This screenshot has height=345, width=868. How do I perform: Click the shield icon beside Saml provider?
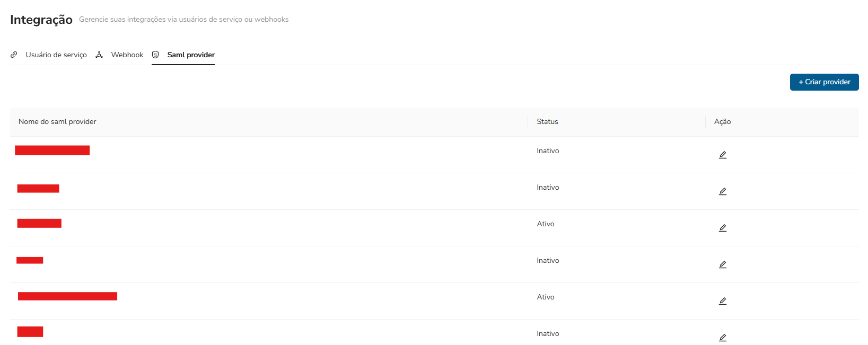coord(155,55)
